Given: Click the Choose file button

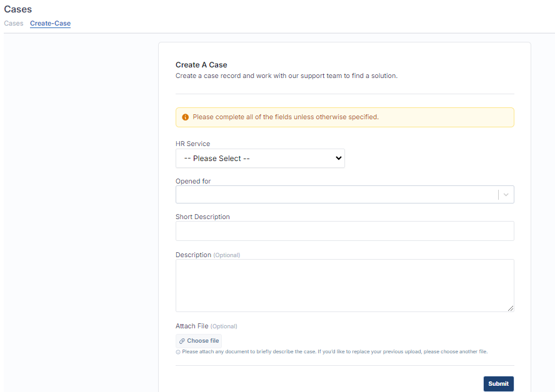Looking at the screenshot, I should click(x=199, y=341).
